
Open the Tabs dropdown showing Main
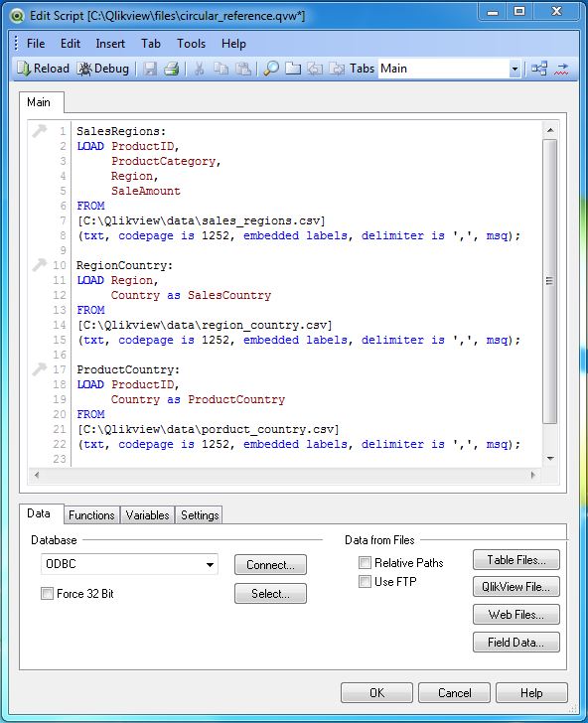pos(514,70)
